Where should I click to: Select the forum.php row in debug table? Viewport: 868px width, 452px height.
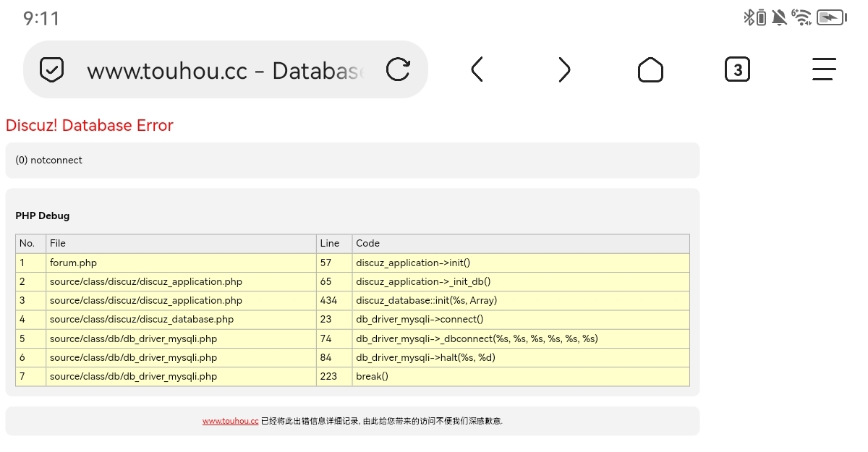[x=73, y=263]
